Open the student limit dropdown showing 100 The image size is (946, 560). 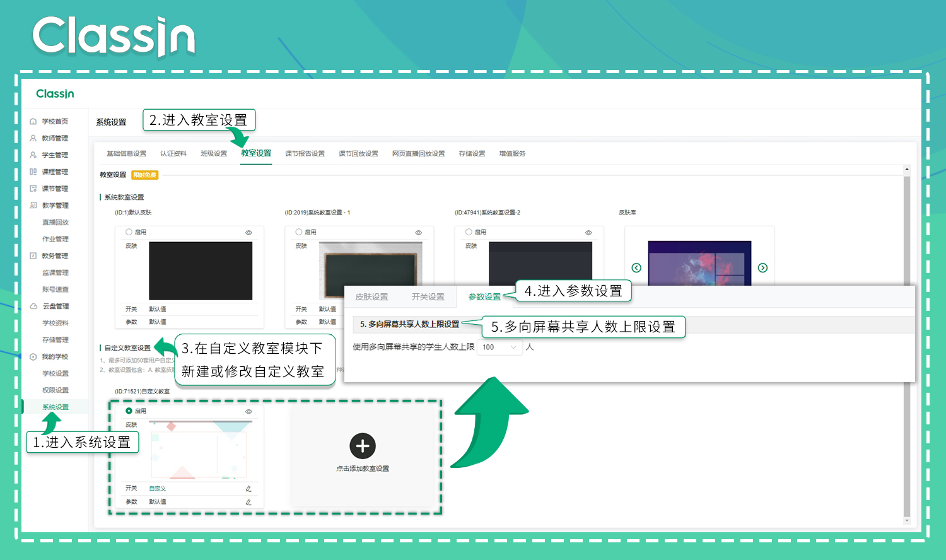point(500,347)
